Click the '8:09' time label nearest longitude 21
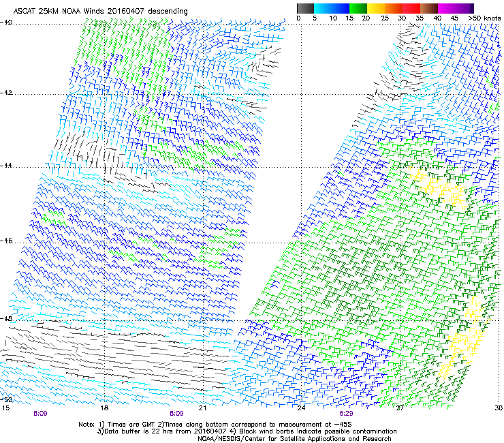Viewport: 504px width, 443px height. pyautogui.click(x=176, y=414)
